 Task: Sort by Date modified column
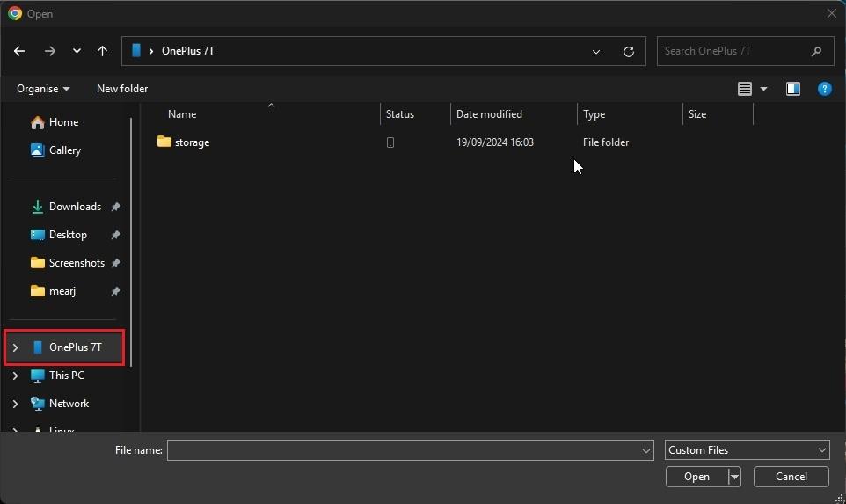pos(489,113)
